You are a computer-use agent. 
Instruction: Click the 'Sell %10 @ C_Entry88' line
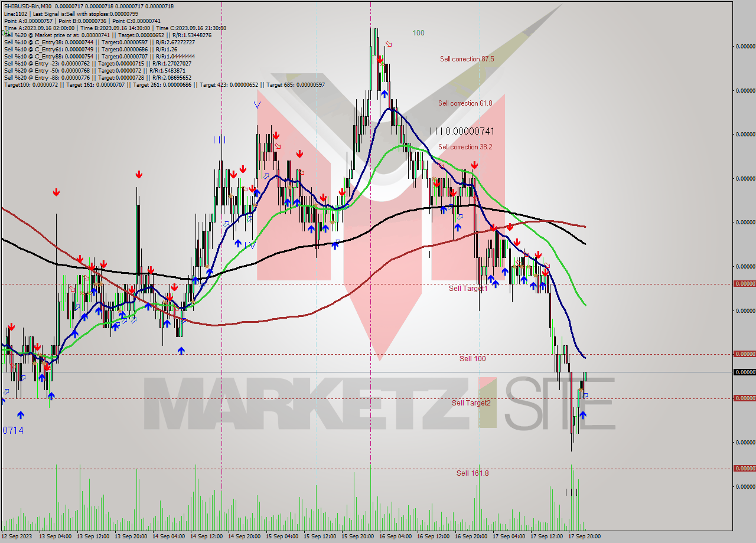(99, 56)
